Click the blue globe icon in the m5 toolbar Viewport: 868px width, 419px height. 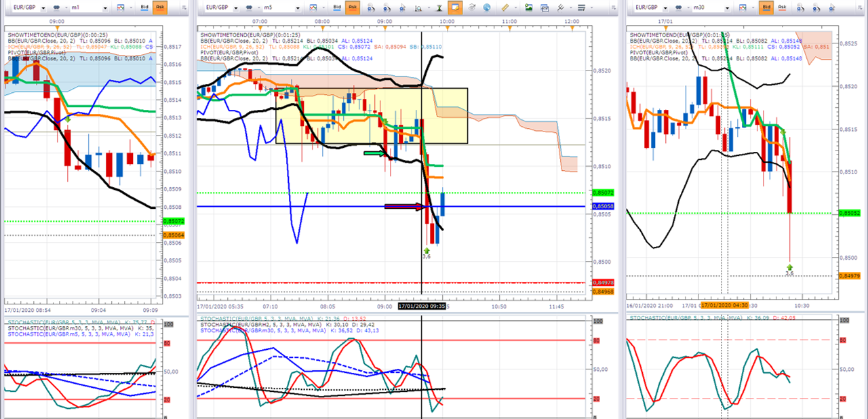tap(487, 7)
